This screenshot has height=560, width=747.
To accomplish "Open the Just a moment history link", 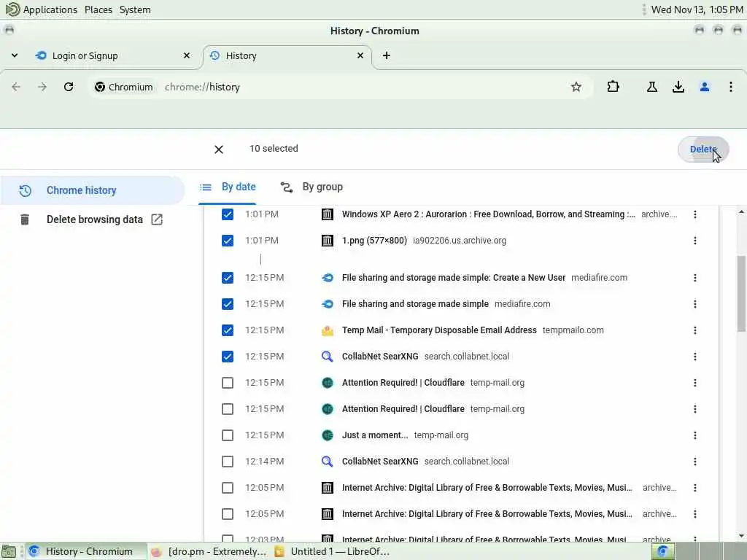I will 374,435.
